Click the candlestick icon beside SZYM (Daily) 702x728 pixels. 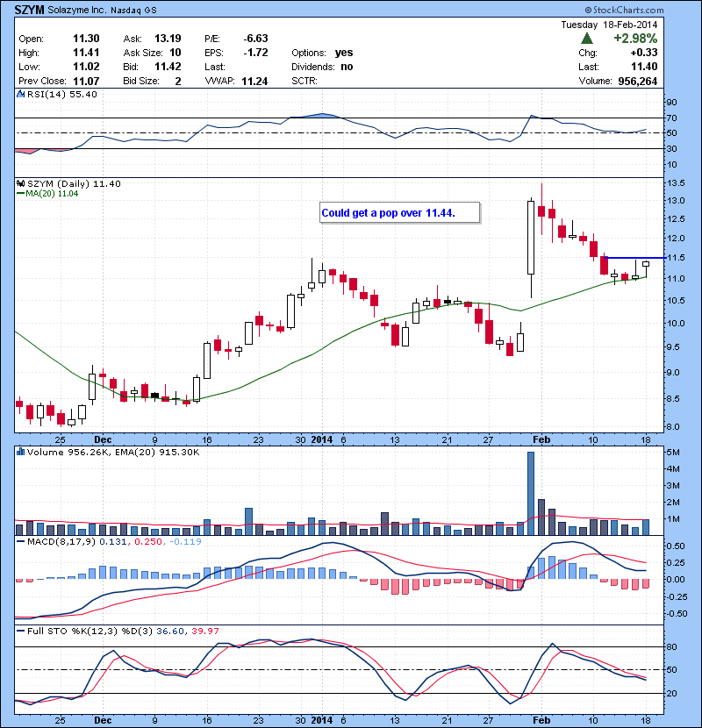coord(20,183)
